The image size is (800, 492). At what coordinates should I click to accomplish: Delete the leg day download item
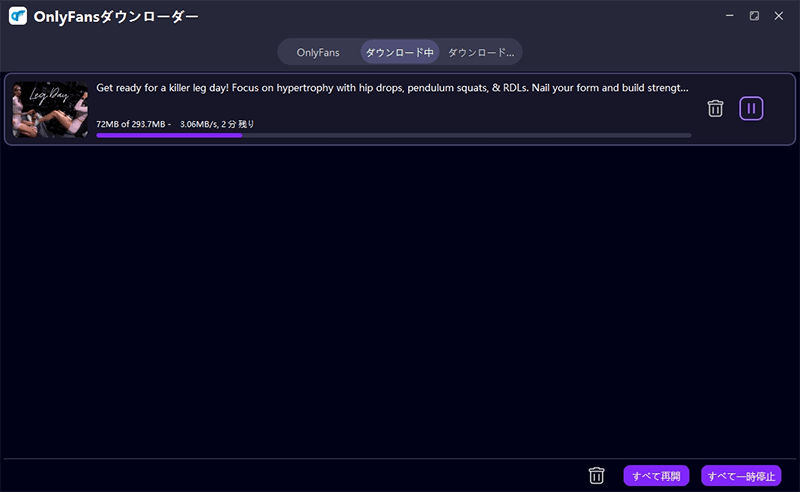click(715, 108)
